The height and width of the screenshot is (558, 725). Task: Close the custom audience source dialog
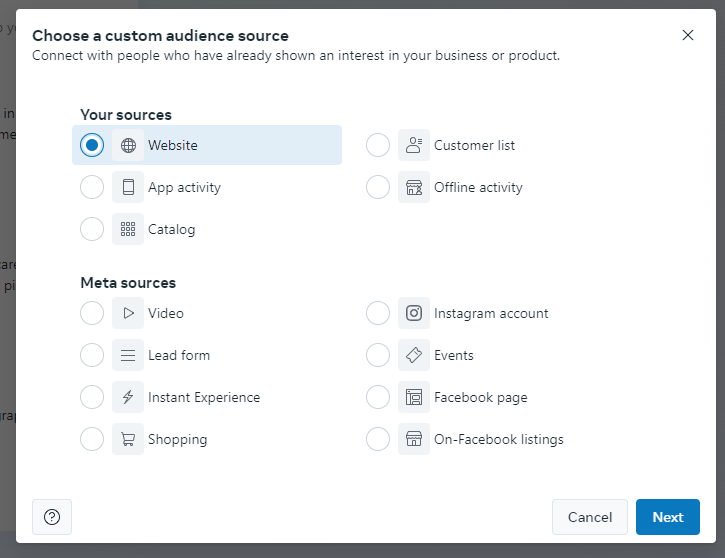[688, 35]
